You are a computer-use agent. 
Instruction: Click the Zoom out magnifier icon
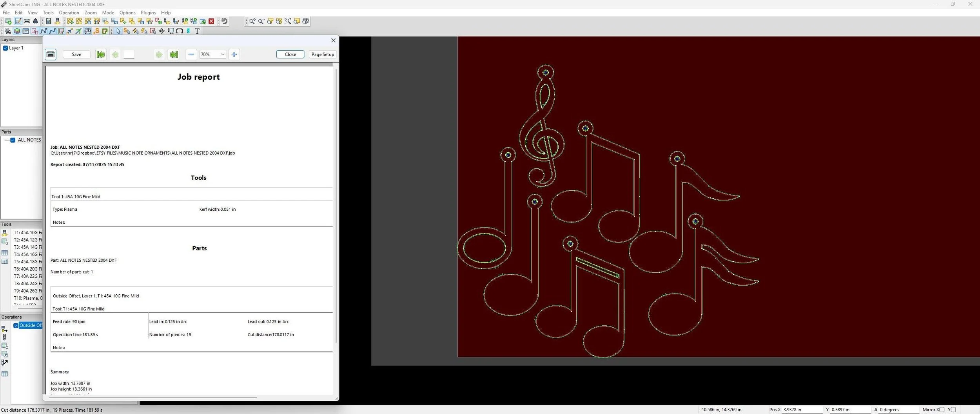coord(261,21)
